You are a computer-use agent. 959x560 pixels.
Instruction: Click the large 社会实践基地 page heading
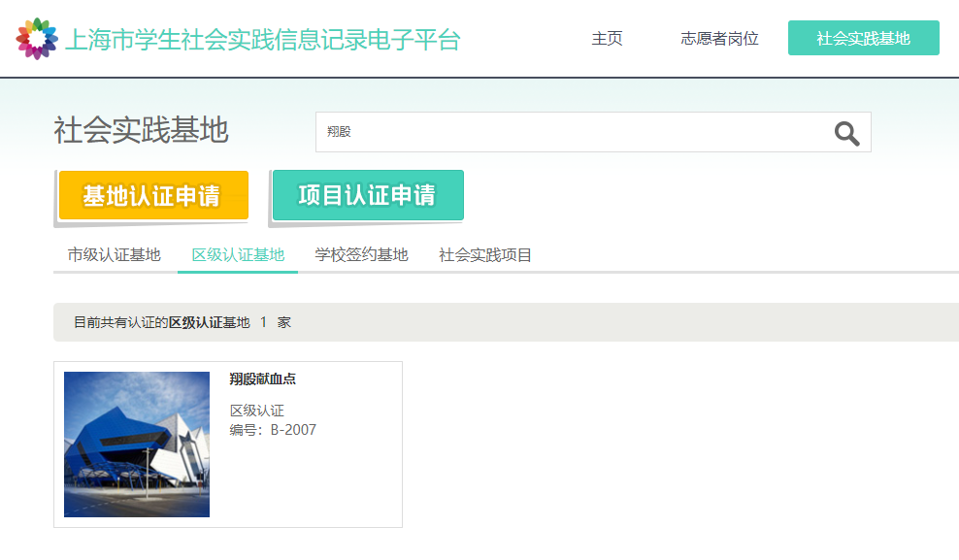pos(142,130)
